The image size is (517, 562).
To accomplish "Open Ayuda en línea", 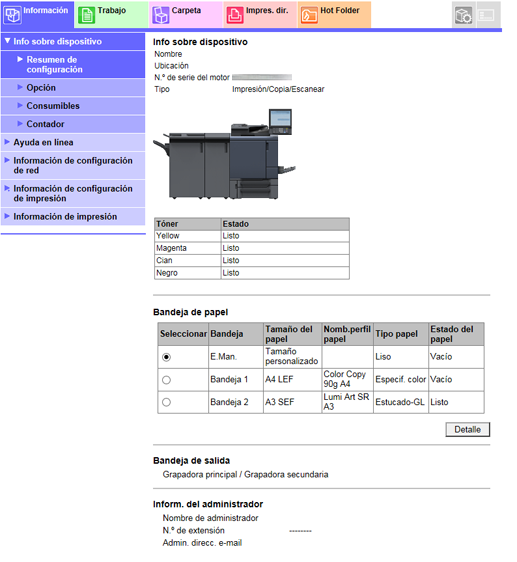I will (x=73, y=142).
